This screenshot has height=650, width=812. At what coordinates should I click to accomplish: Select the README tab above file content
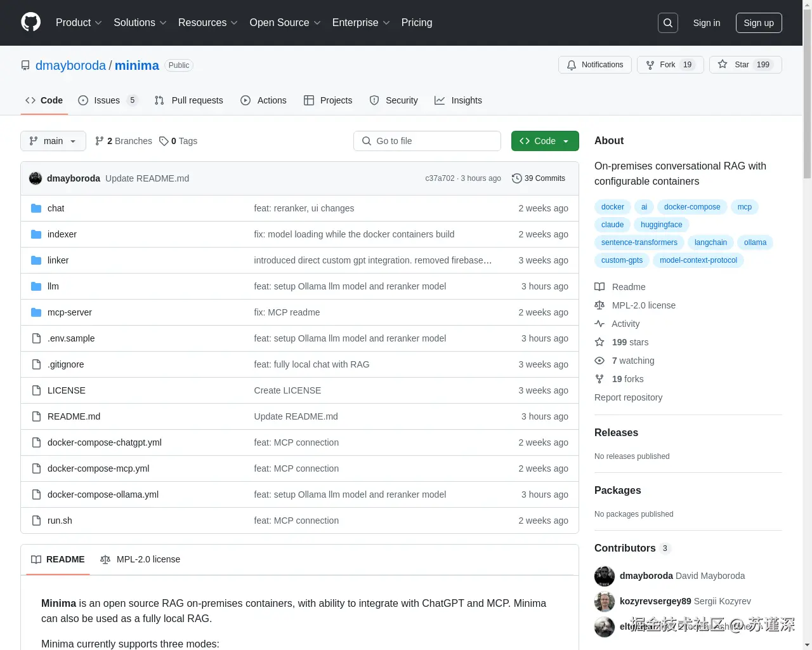(58, 559)
